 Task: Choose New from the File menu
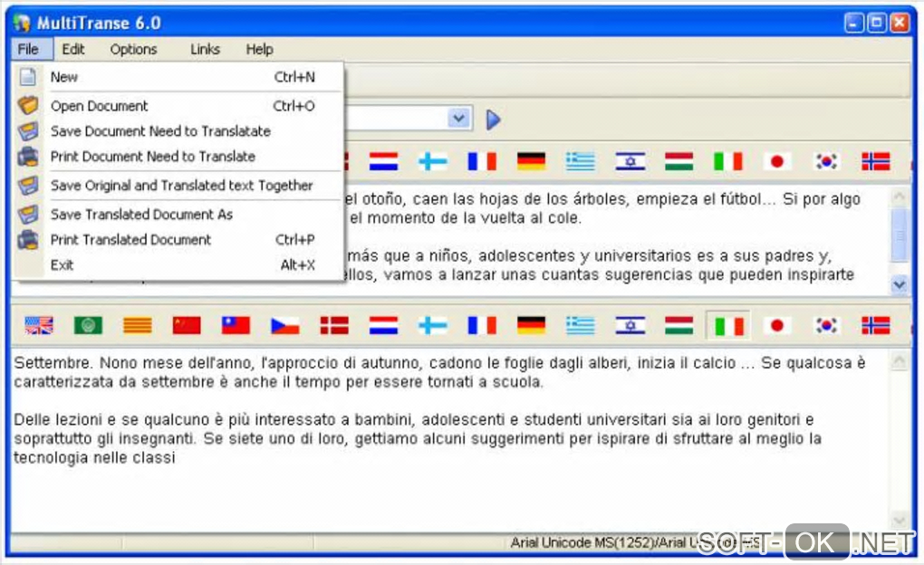(x=178, y=77)
